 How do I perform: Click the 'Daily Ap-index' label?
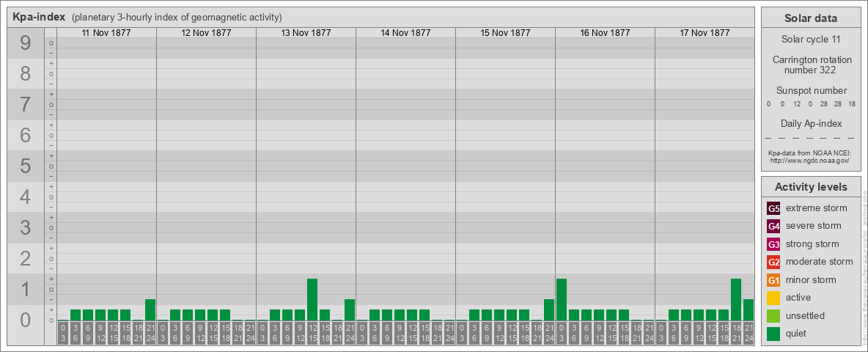click(811, 123)
